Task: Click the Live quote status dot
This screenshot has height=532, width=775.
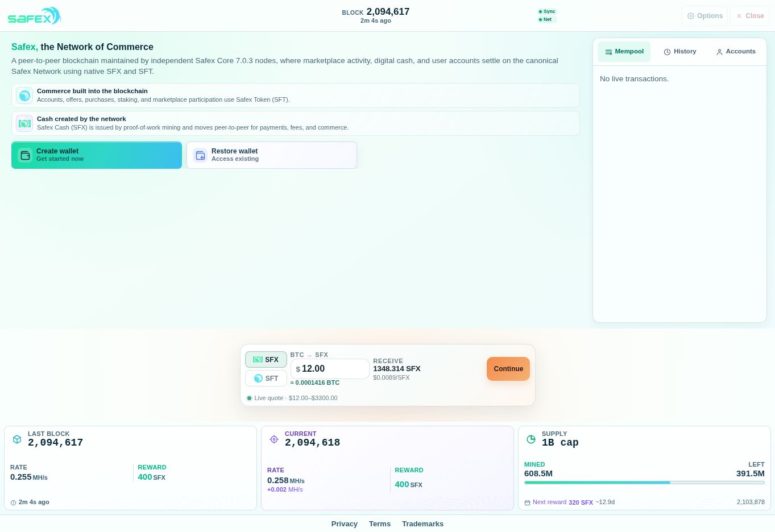Action: 249,398
